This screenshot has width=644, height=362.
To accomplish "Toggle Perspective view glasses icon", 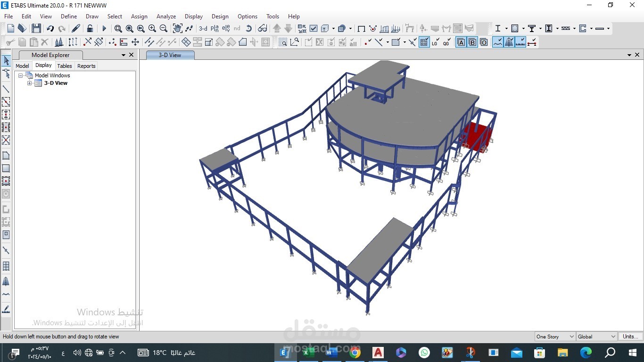I will tap(263, 29).
